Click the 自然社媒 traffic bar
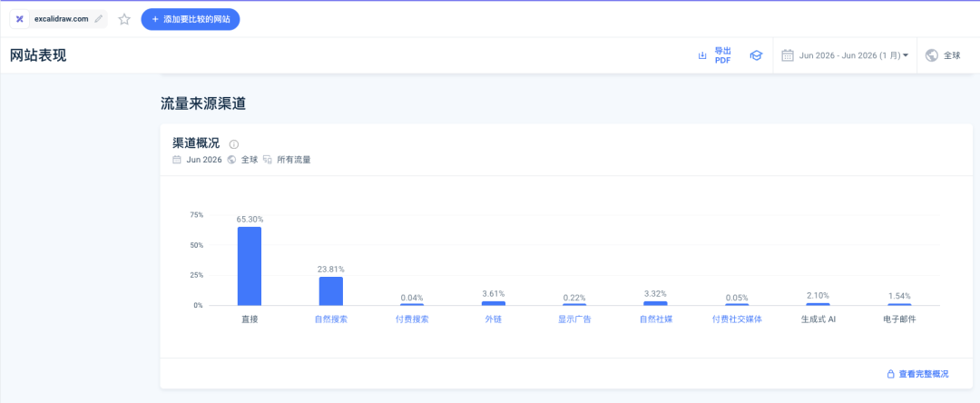Image resolution: width=980 pixels, height=403 pixels. [656, 304]
